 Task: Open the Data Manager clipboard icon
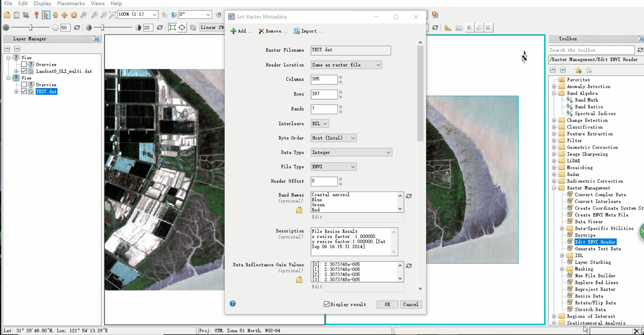pos(17,15)
